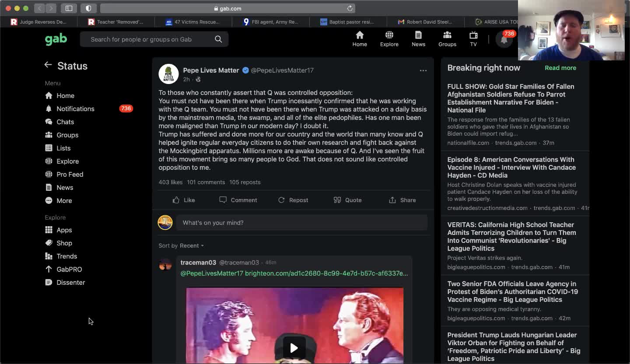Viewport: 630px width, 364px height.
Task: Switch to the 'Teacher Removed' browser tab
Action: pos(115,22)
